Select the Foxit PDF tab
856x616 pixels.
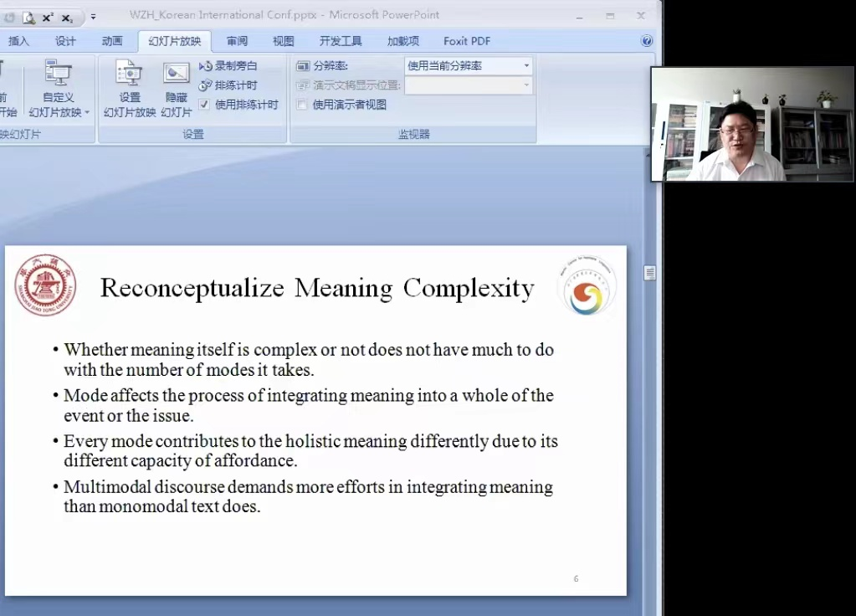[x=467, y=41]
